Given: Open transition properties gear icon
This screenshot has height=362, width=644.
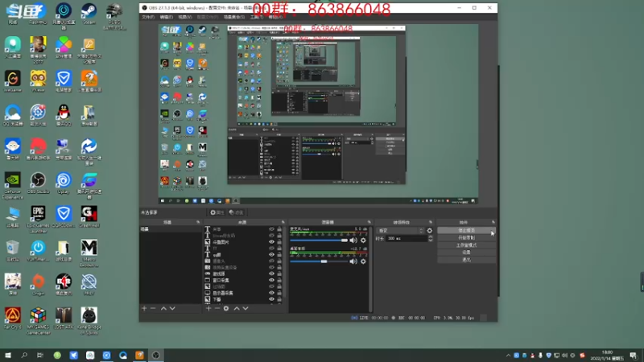Looking at the screenshot, I should coord(430,231).
